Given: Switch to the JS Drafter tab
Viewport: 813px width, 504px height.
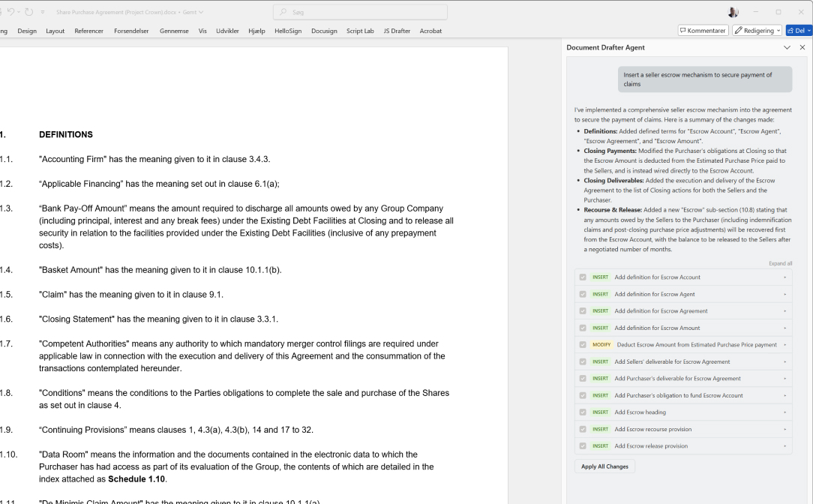Looking at the screenshot, I should pyautogui.click(x=397, y=31).
